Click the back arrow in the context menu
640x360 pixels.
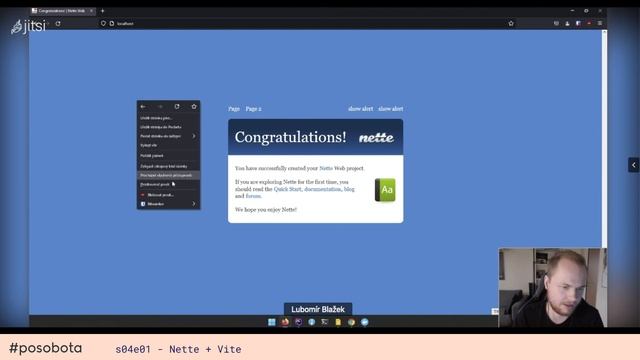pos(143,107)
